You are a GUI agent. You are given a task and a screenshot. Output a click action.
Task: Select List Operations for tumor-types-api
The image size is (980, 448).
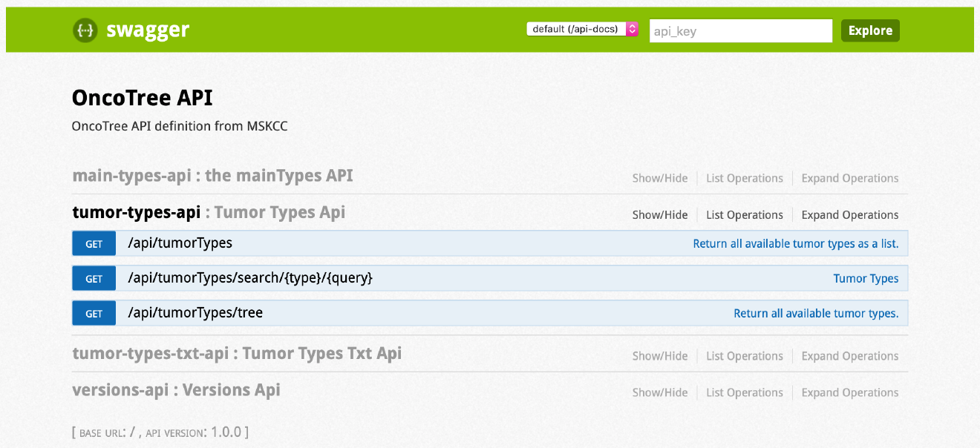[744, 214]
